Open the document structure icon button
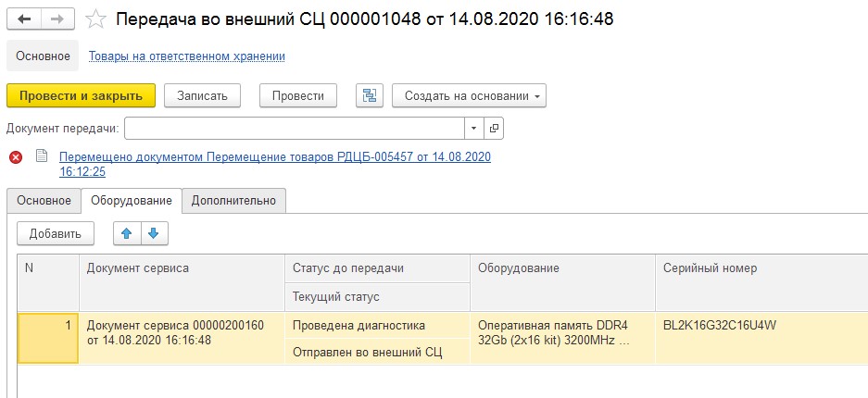Viewport: 868px width, 398px height. tap(370, 95)
